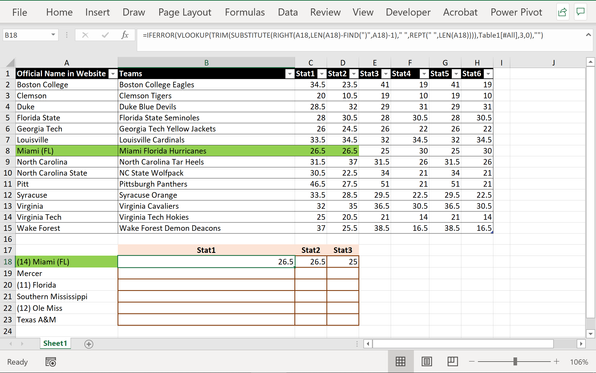Select cell (14) Miami (FL)
Viewport: 596px width, 373px height.
coord(67,262)
